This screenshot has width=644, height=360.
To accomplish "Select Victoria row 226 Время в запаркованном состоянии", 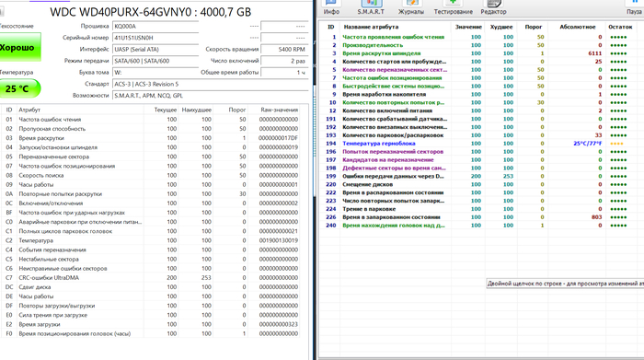I will 481,217.
